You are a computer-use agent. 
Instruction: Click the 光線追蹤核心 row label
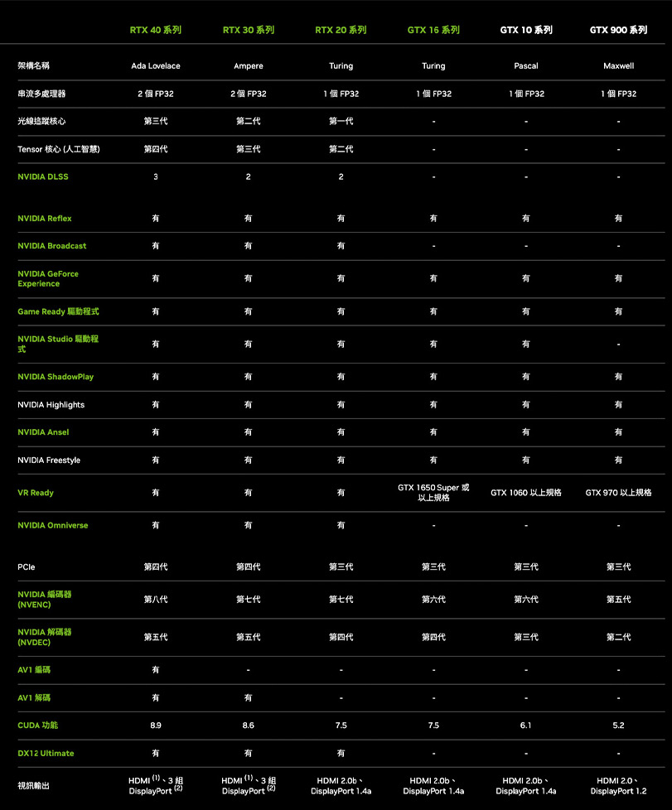click(x=41, y=121)
